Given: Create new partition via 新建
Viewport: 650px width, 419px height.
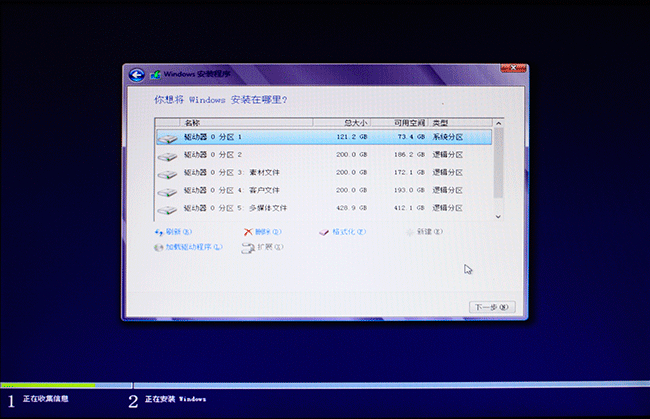Looking at the screenshot, I should click(430, 232).
